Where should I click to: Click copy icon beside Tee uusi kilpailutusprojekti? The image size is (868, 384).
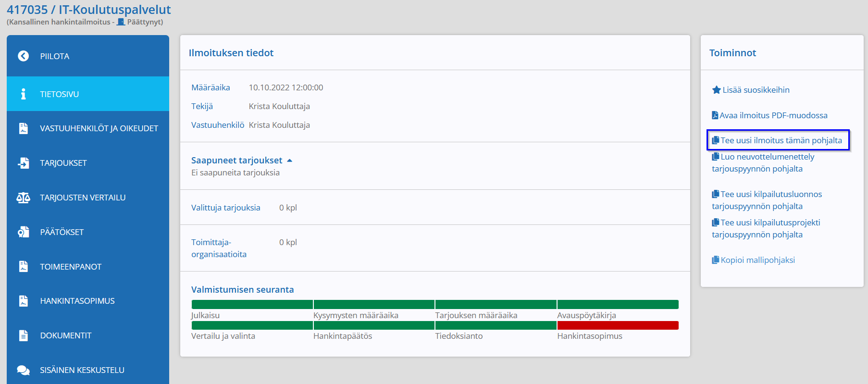pos(716,223)
